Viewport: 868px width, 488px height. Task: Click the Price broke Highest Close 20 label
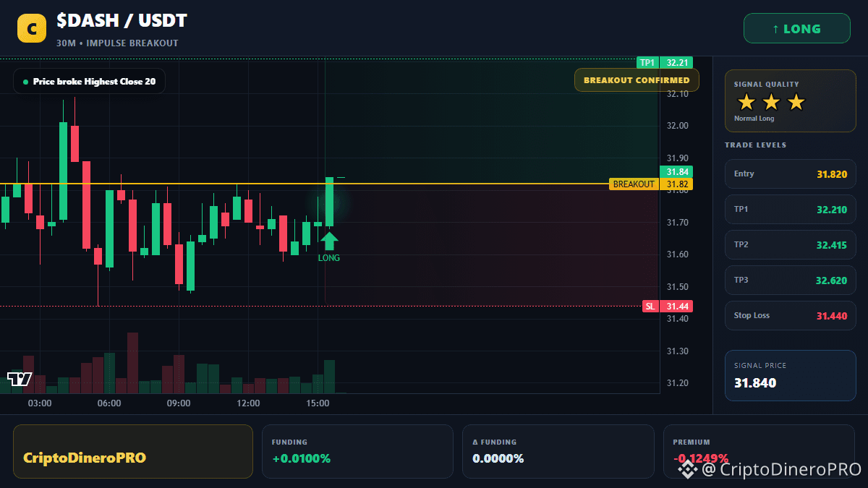click(x=89, y=82)
